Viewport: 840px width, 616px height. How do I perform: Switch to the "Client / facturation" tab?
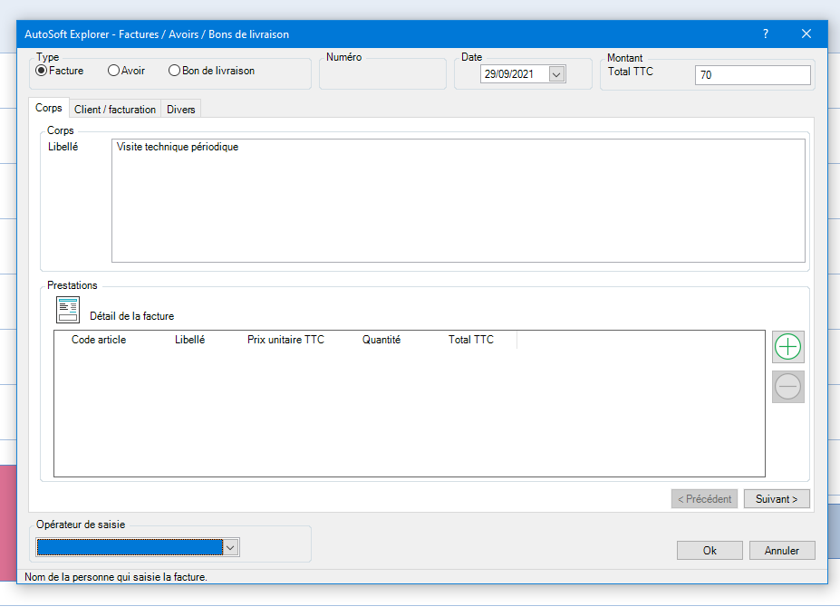(x=114, y=109)
